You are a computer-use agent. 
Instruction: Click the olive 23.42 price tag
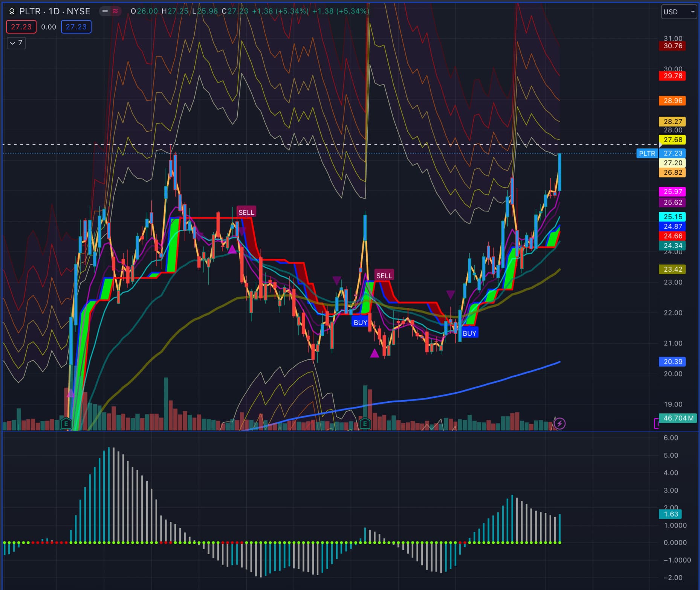pyautogui.click(x=673, y=269)
